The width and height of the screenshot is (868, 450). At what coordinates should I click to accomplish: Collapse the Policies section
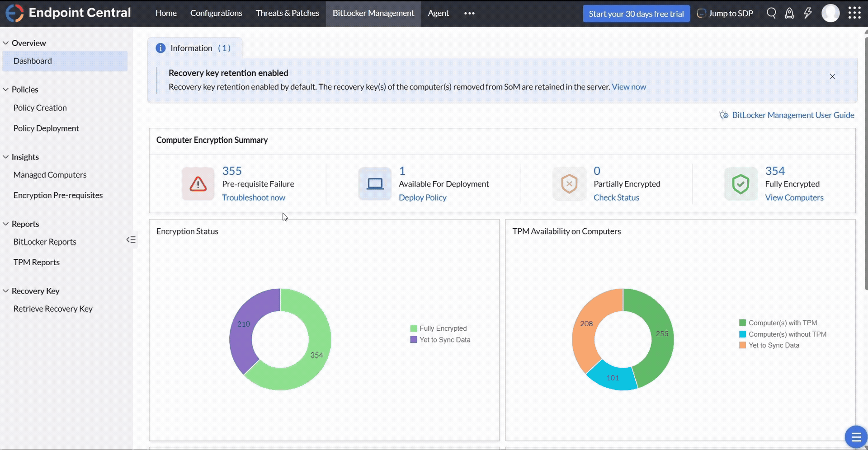[x=6, y=89]
